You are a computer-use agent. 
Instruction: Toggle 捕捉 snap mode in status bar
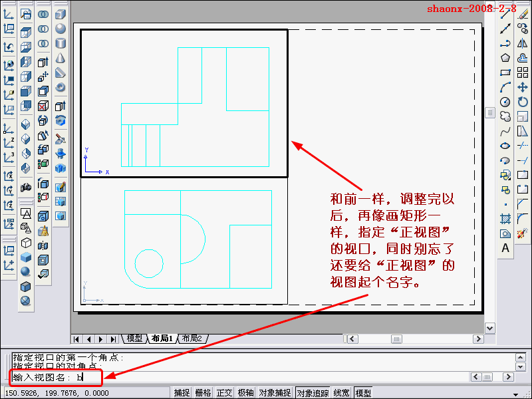182,393
